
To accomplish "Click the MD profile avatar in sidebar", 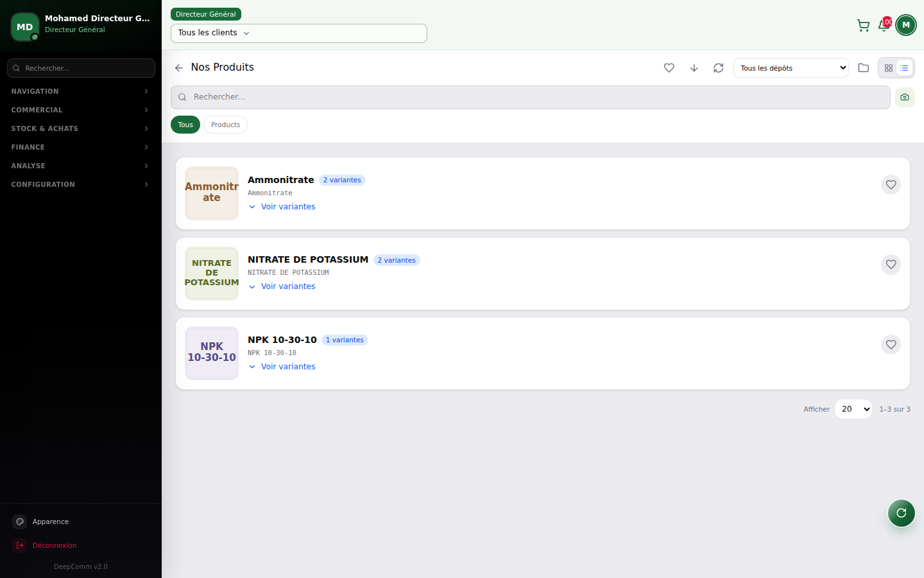I will pyautogui.click(x=25, y=27).
